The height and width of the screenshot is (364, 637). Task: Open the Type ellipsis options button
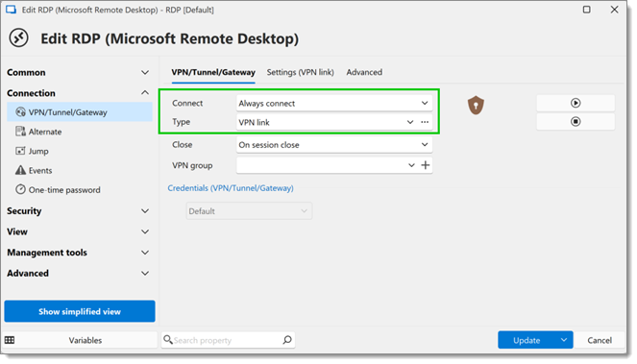425,122
